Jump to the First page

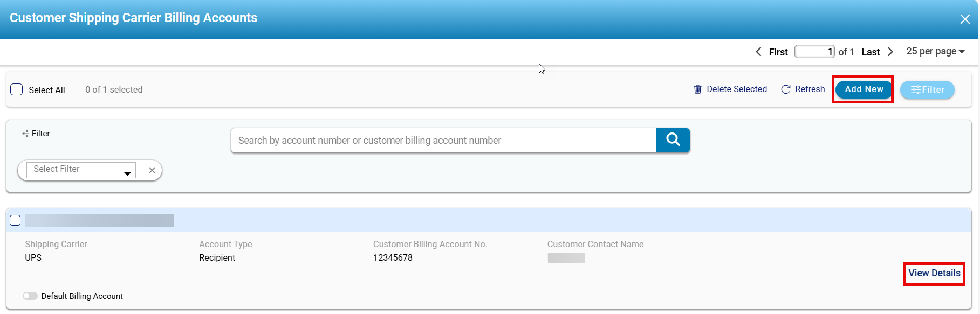[x=778, y=52]
